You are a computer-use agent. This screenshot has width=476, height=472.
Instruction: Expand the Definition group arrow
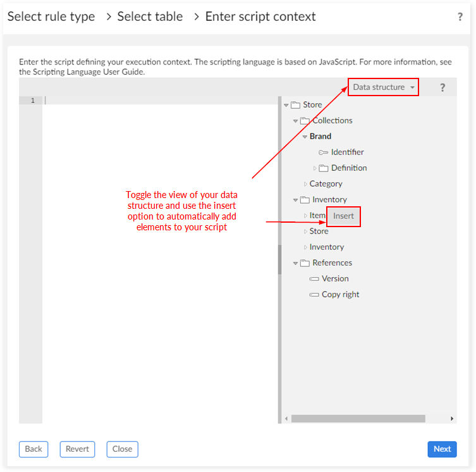point(315,168)
